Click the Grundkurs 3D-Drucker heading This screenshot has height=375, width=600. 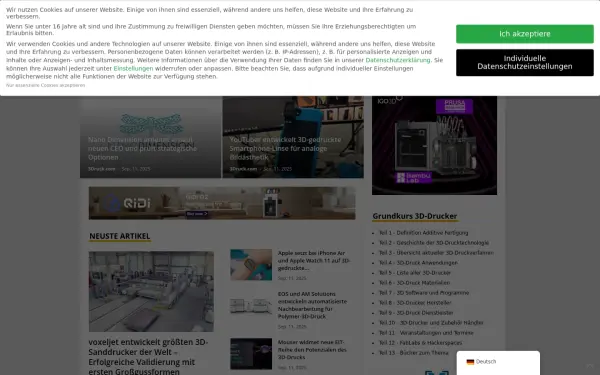pyautogui.click(x=415, y=216)
